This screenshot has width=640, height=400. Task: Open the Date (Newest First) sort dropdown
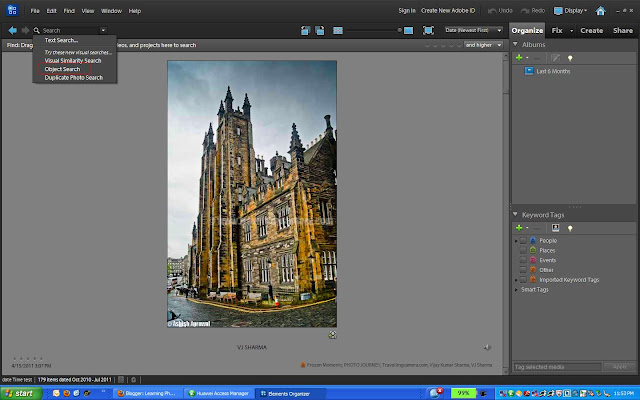(473, 31)
